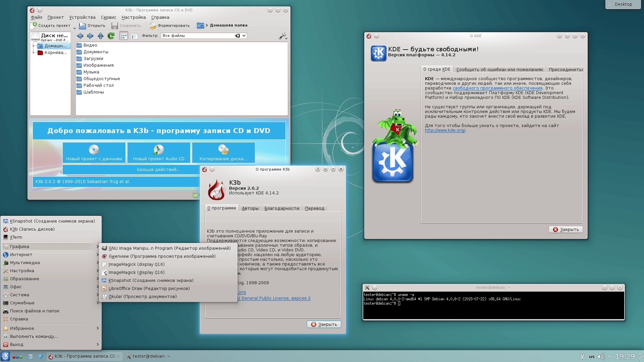This screenshot has width=644, height=362.
Task: Switch to Авторы tab in О программе K3b
Action: coord(250,208)
